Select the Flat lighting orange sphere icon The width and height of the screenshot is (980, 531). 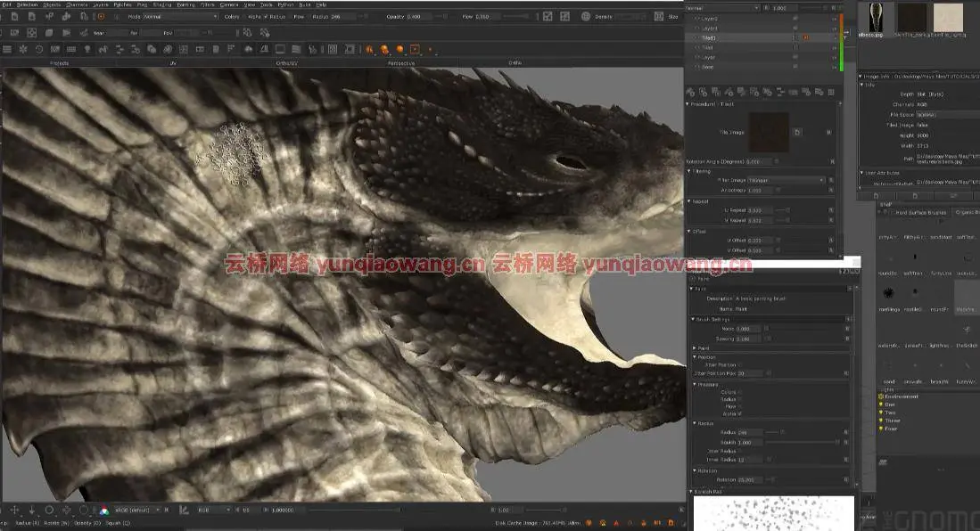pos(369,49)
